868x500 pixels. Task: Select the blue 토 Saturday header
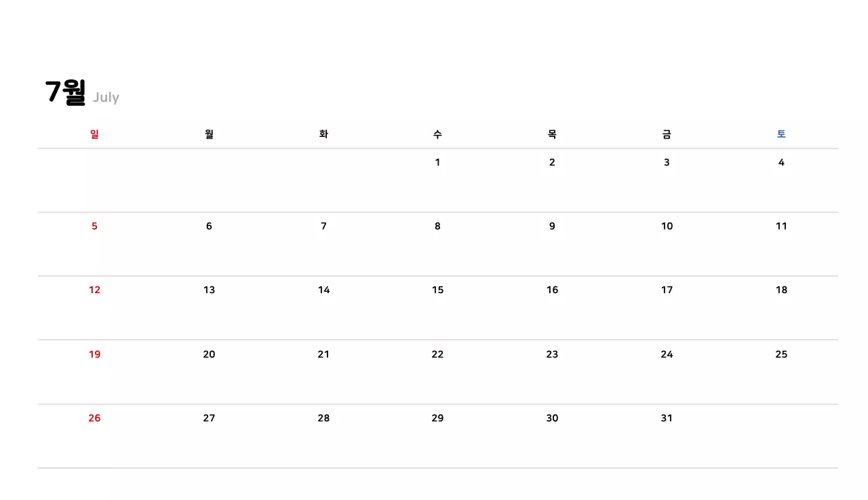point(781,134)
